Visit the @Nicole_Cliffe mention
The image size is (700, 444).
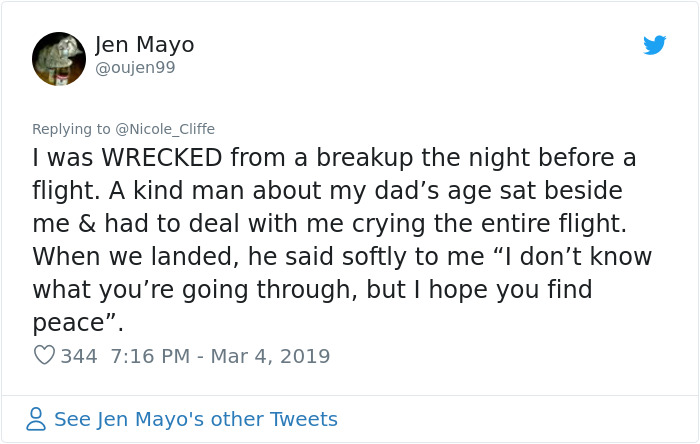pyautogui.click(x=165, y=129)
